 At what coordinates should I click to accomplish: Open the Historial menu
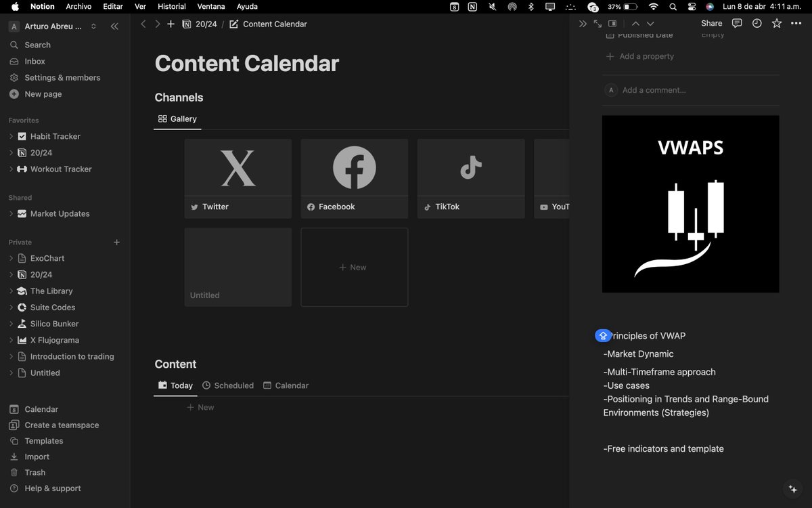(171, 6)
